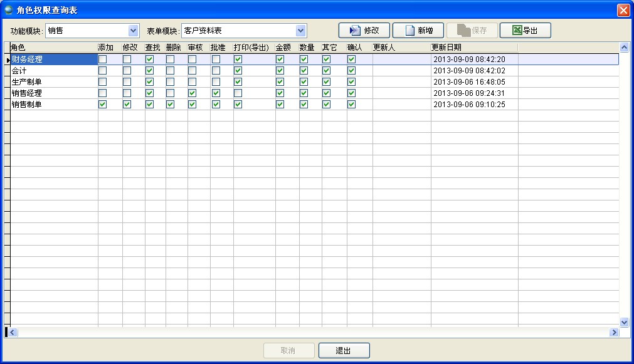Enable 打印(导出) checkbox for 销售经理
Viewport: 634px width, 364px height.
[x=238, y=93]
